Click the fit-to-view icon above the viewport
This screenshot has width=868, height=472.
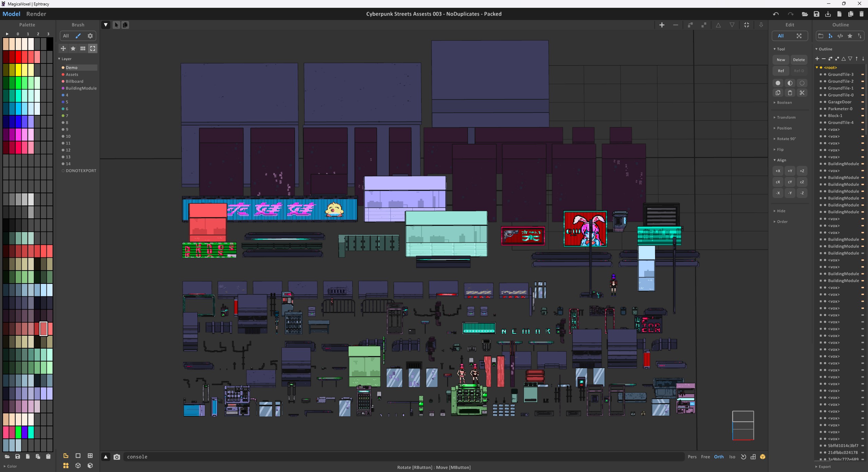(747, 25)
